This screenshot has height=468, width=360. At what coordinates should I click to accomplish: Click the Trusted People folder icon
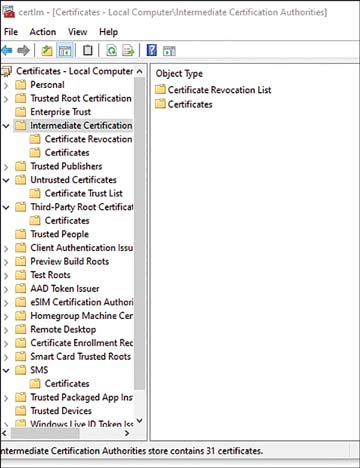(x=21, y=234)
